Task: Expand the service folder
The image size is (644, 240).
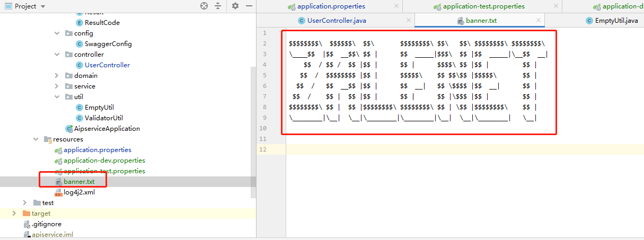Action: point(57,86)
